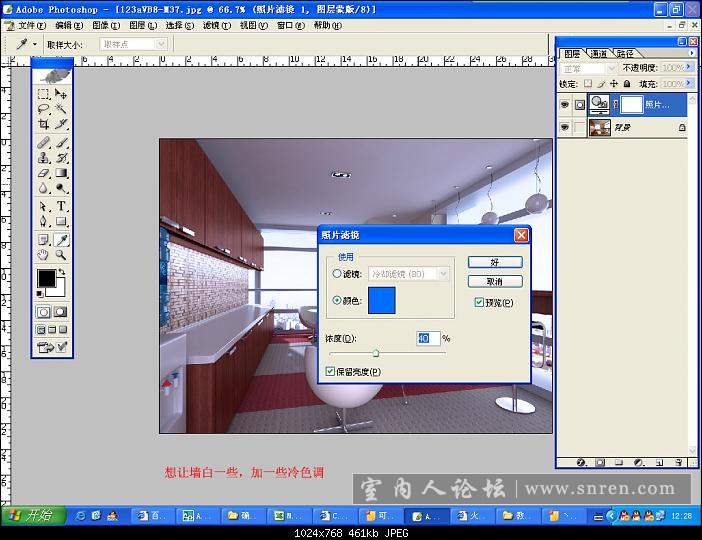Viewport: 702px width, 540px height.
Task: Click the blue filter color swatch
Action: pos(382,300)
